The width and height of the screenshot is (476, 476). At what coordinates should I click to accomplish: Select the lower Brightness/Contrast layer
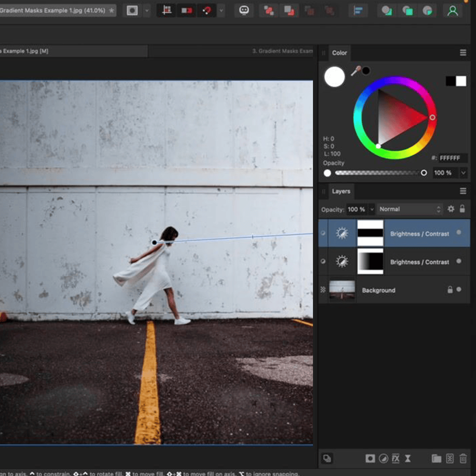pyautogui.click(x=418, y=262)
